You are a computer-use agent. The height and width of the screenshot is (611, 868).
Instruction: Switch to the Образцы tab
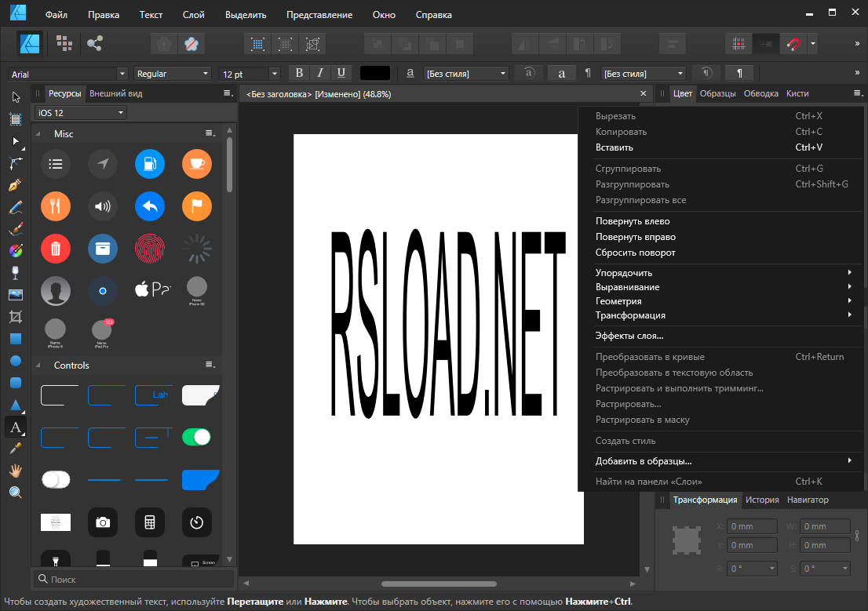[x=717, y=93]
